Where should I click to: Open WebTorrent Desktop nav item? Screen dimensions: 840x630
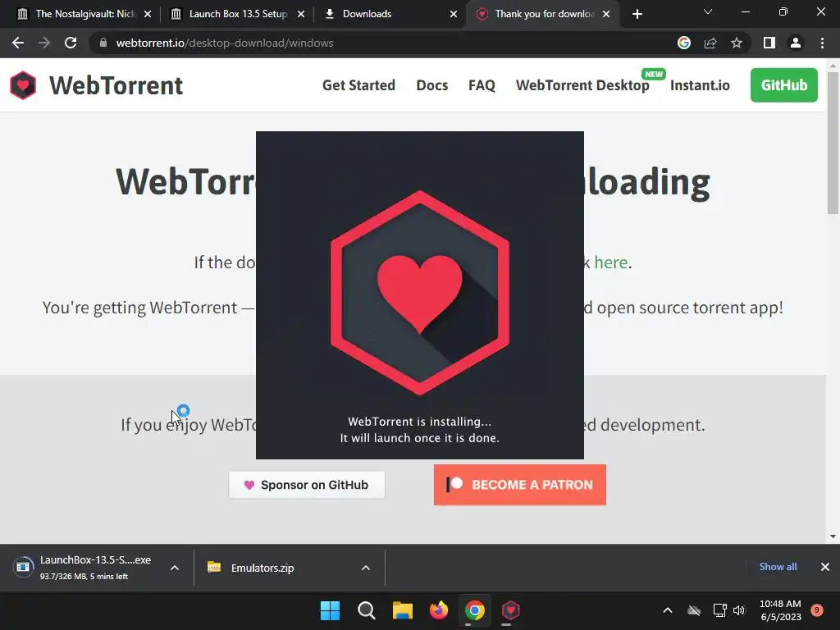coord(582,85)
